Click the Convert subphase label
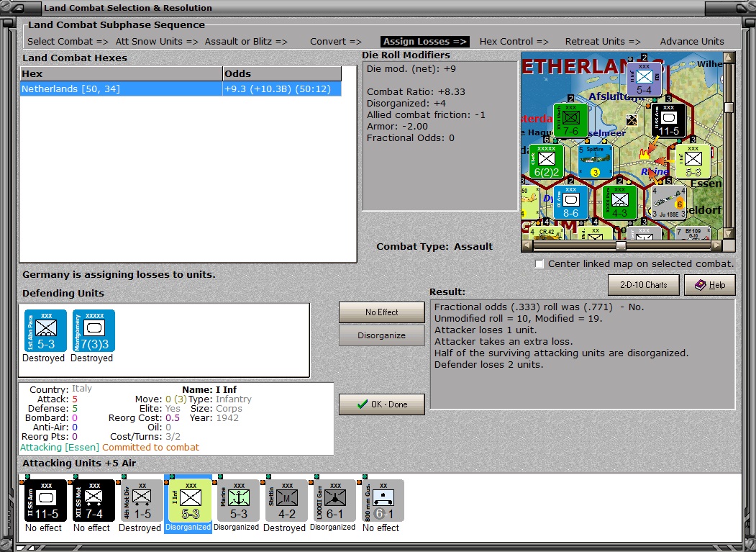Screen dimensions: 756x552 pos(336,42)
